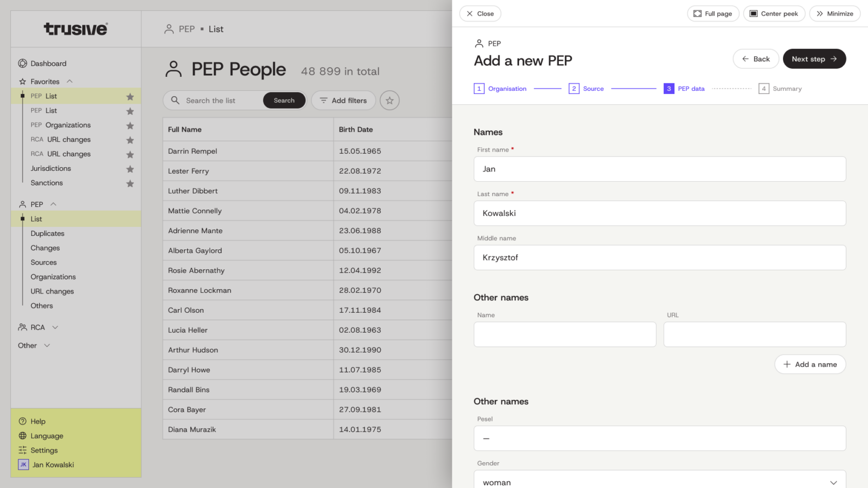Viewport: 868px width, 488px height.
Task: Open Duplicates under the PEP menu
Action: (x=47, y=233)
